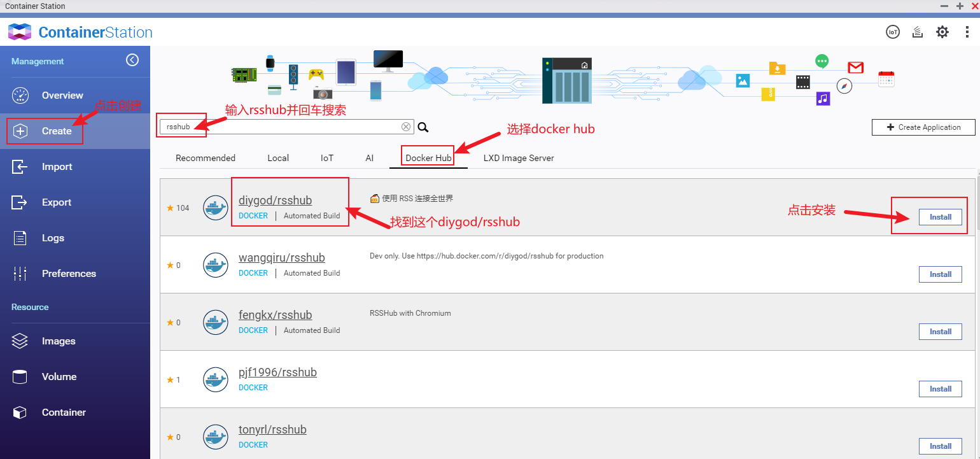Open the fengkx/rsshub link
The height and width of the screenshot is (459, 980).
click(x=275, y=315)
